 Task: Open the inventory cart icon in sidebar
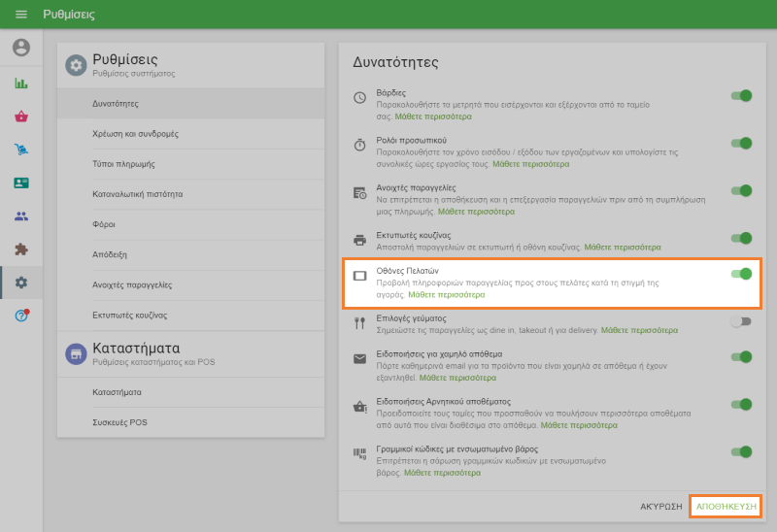pos(21,150)
